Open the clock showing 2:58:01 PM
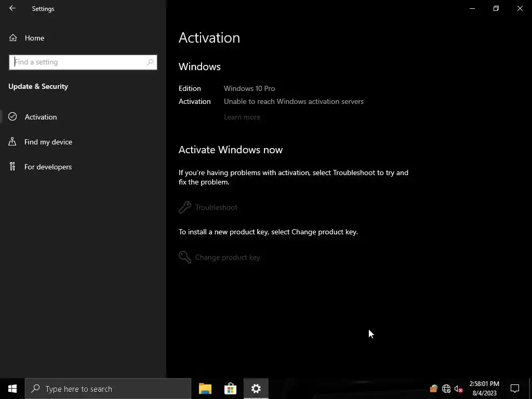The width and height of the screenshot is (532, 399). tap(484, 389)
